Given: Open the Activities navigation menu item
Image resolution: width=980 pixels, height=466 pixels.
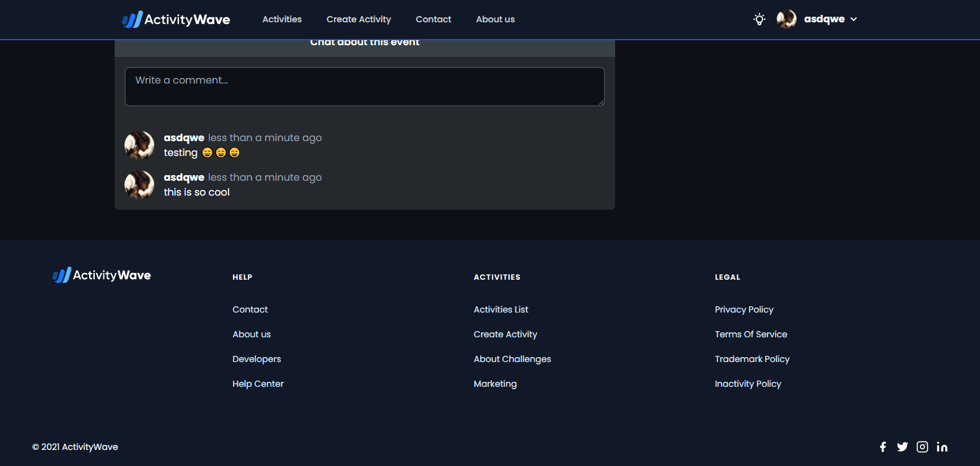Looking at the screenshot, I should (282, 19).
